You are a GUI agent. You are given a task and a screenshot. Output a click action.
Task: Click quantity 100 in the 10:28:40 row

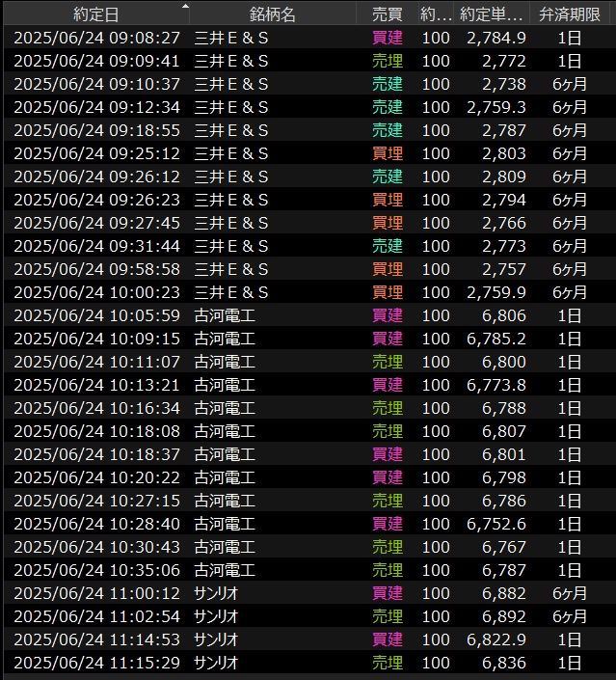click(436, 524)
